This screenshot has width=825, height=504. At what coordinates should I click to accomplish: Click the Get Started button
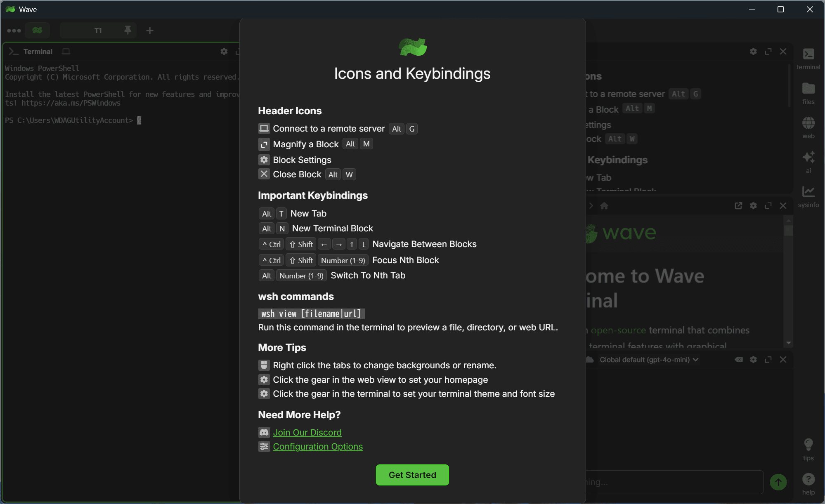tap(412, 475)
